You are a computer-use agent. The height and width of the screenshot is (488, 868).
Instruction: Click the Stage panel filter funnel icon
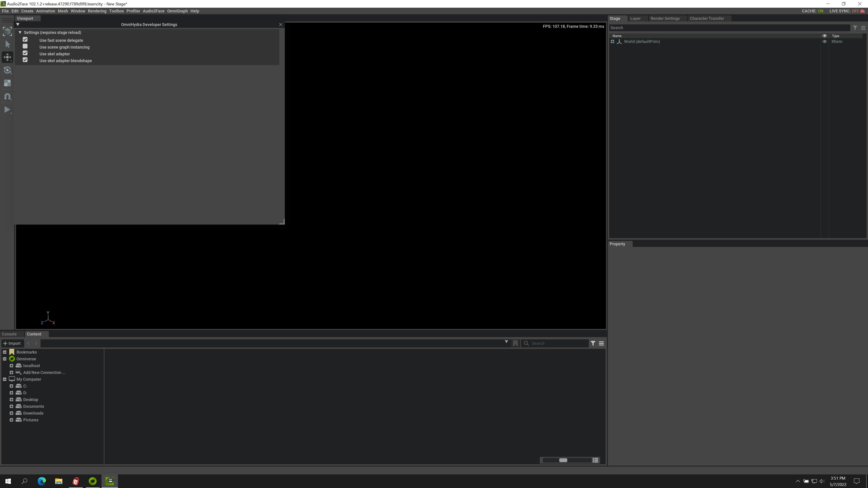tap(855, 28)
